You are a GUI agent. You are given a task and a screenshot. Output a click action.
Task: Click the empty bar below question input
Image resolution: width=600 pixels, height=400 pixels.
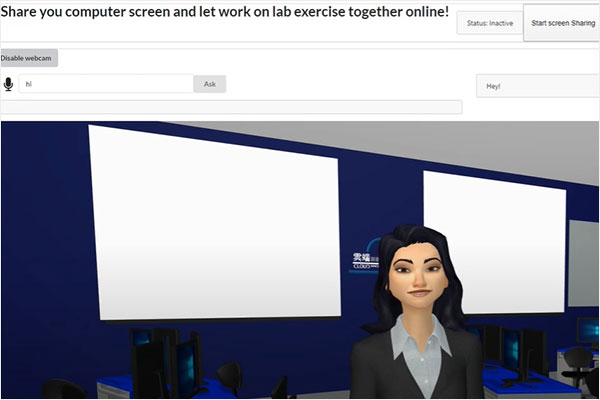click(x=232, y=107)
